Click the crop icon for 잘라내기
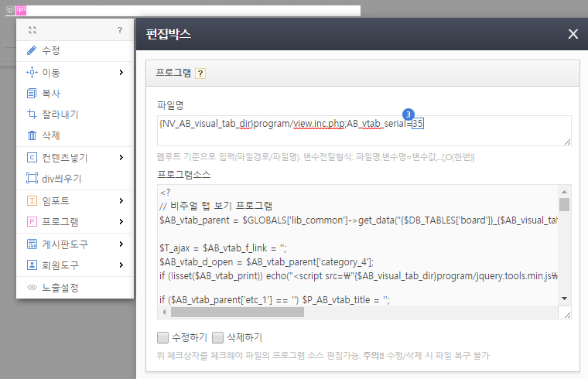Screen dimensions: 588x379 (x=32, y=114)
